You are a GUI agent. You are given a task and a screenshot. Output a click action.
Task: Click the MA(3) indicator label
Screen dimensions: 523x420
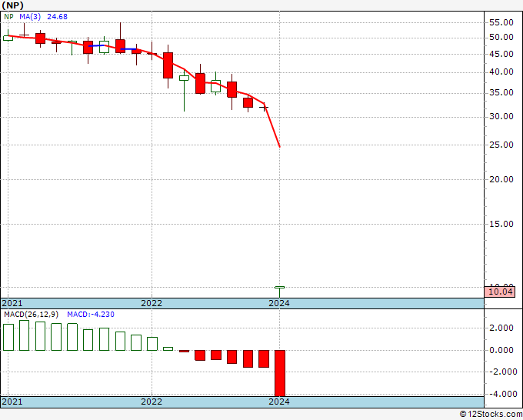coord(30,17)
